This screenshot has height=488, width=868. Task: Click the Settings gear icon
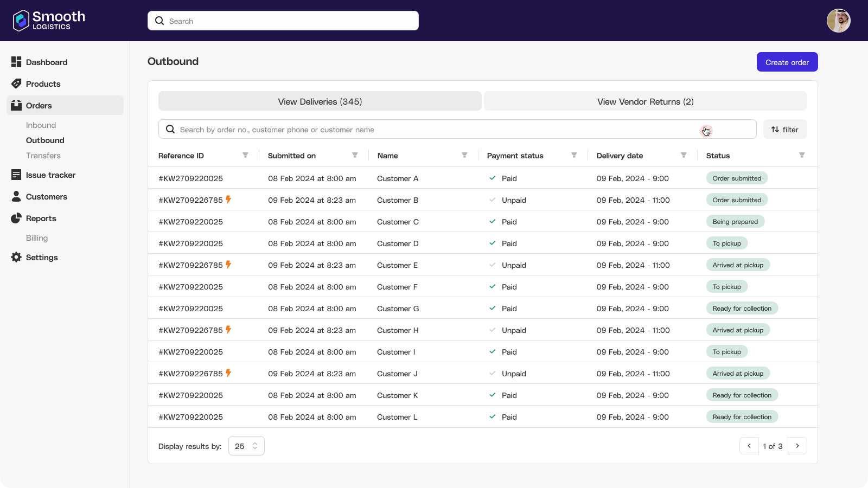16,257
